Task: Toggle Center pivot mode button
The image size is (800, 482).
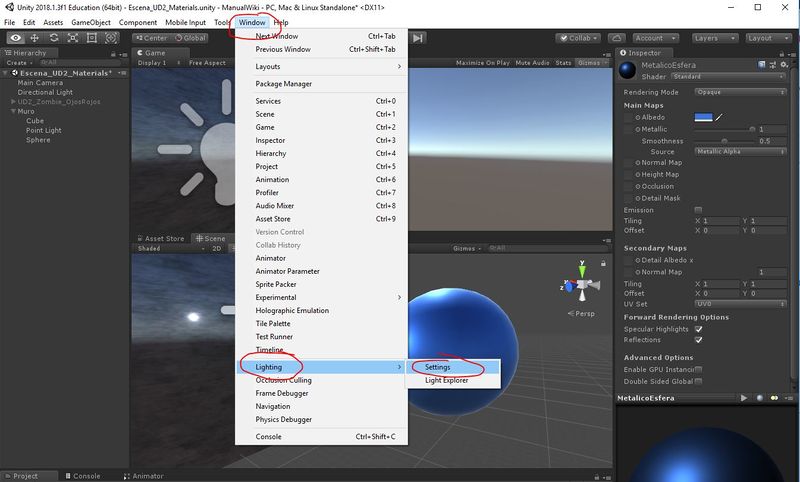Action: click(151, 38)
